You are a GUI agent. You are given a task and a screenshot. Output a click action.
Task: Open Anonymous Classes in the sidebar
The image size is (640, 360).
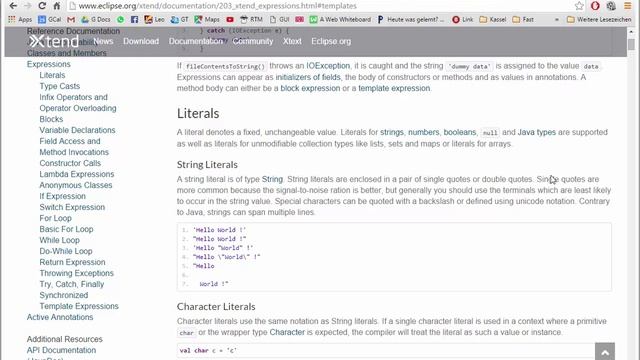[76, 185]
